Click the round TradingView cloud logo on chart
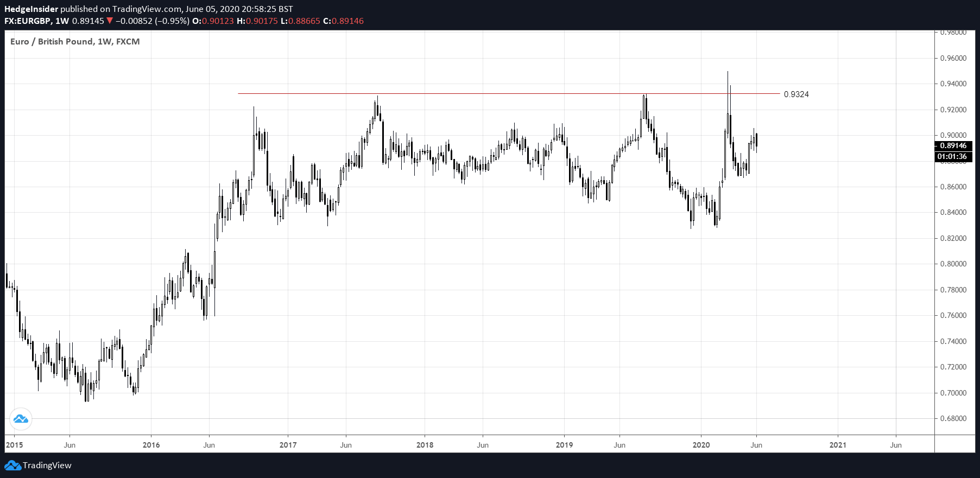Image resolution: width=980 pixels, height=478 pixels. (21, 419)
